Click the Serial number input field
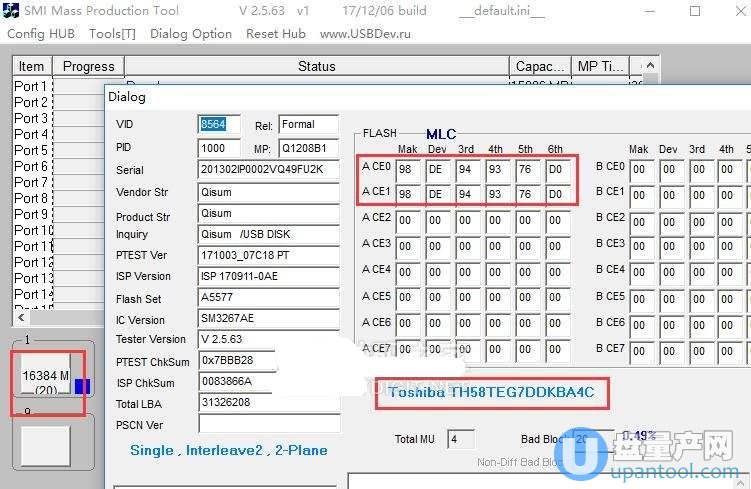 click(268, 170)
